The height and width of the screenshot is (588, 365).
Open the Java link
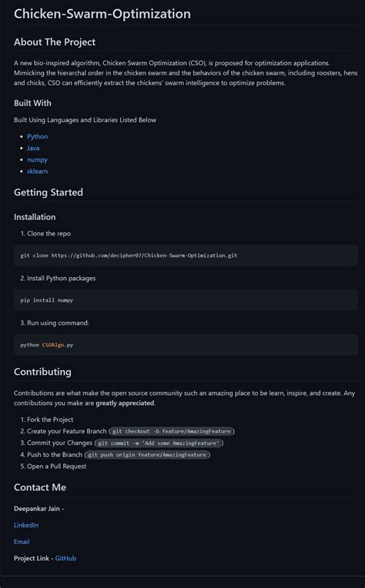[33, 148]
